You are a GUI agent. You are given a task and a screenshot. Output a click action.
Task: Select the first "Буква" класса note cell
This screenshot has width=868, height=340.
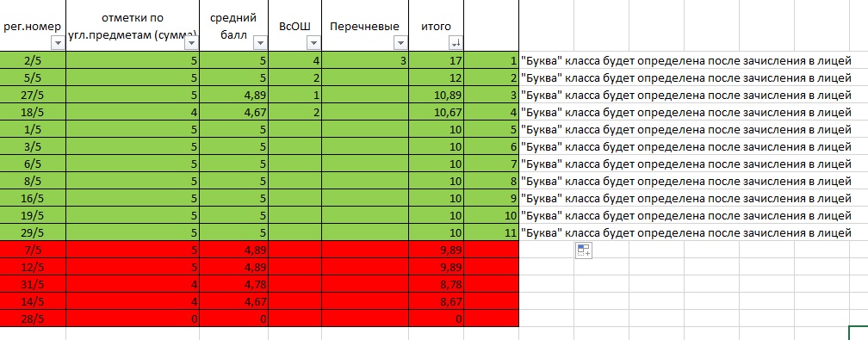(685, 60)
